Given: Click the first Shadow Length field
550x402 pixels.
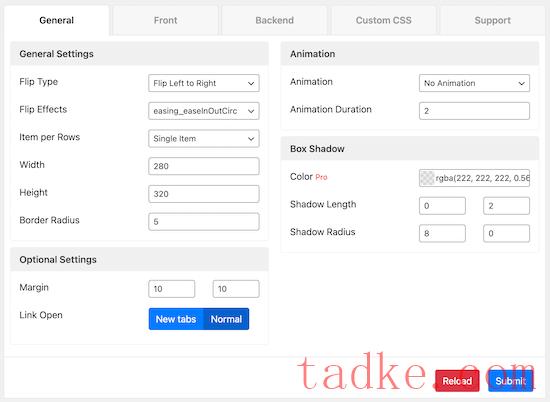Looking at the screenshot, I should point(442,206).
